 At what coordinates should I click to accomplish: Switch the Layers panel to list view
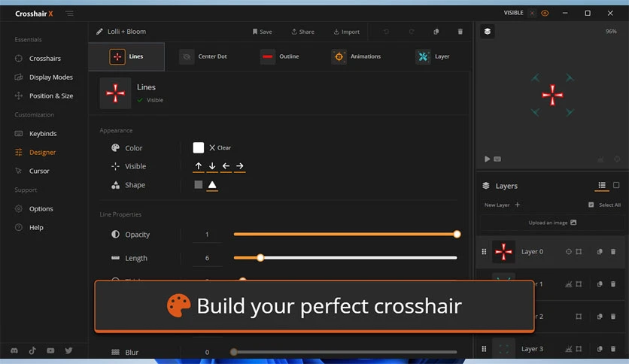point(602,185)
